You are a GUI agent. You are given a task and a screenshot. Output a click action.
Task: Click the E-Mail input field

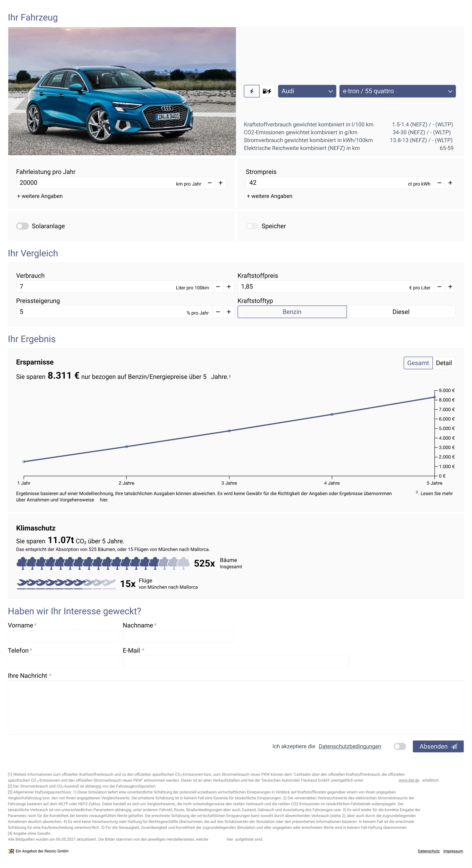tap(236, 662)
